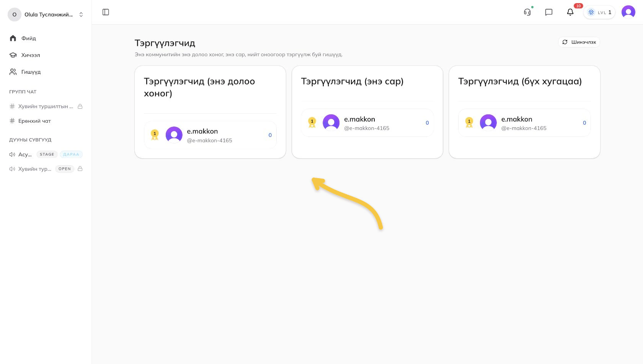Click rank 1 medal in all-time card
This screenshot has height=364, width=643.
tap(469, 123)
